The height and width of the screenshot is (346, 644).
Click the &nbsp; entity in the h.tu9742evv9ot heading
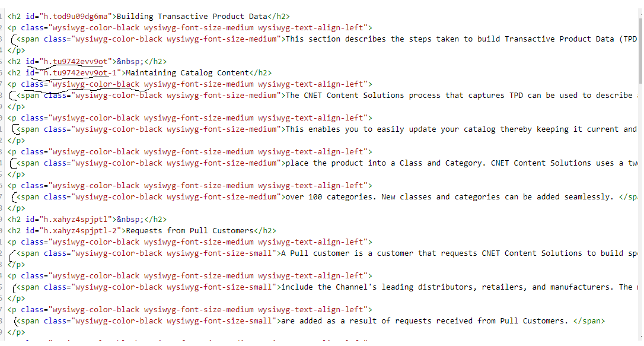click(130, 62)
